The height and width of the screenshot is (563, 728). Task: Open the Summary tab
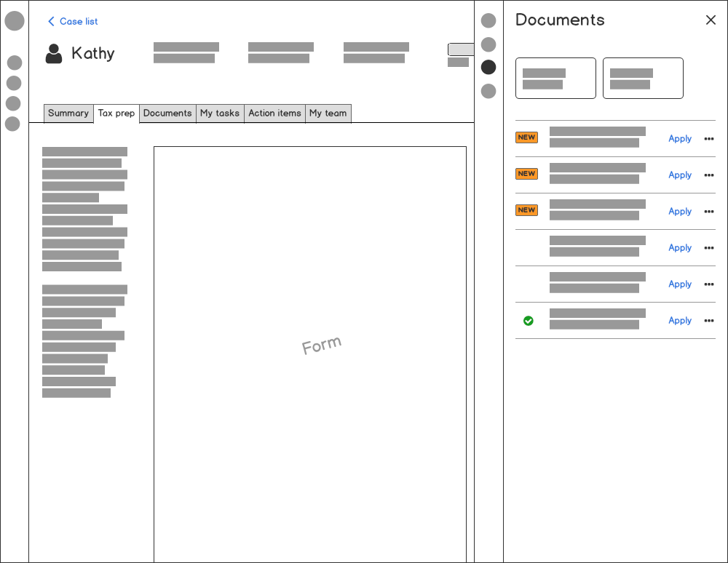click(68, 113)
